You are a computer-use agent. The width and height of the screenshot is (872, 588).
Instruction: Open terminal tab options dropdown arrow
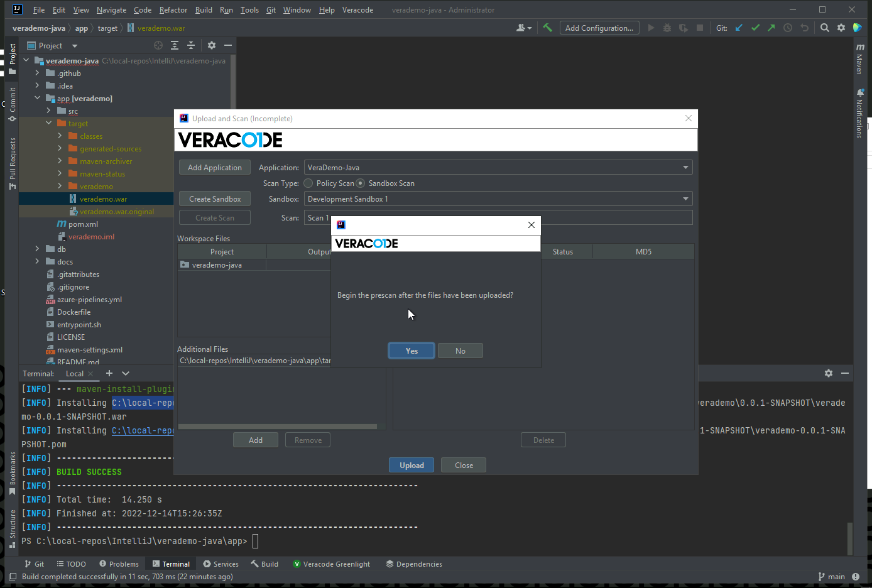pos(126,373)
